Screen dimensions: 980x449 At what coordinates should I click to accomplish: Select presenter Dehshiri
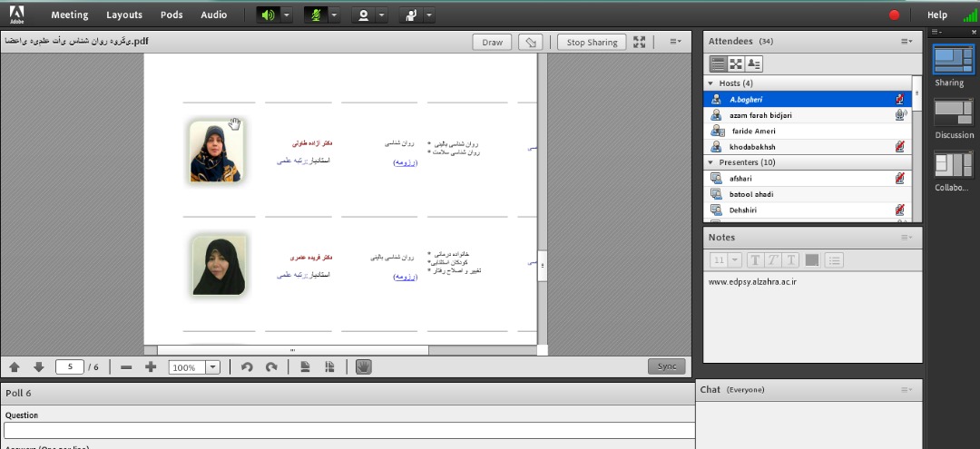(x=808, y=210)
